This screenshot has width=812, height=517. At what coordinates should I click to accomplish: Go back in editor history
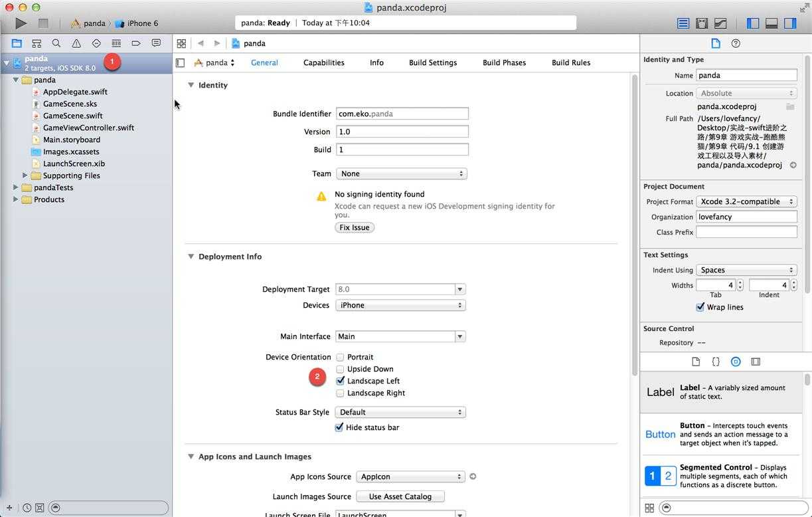coord(201,43)
